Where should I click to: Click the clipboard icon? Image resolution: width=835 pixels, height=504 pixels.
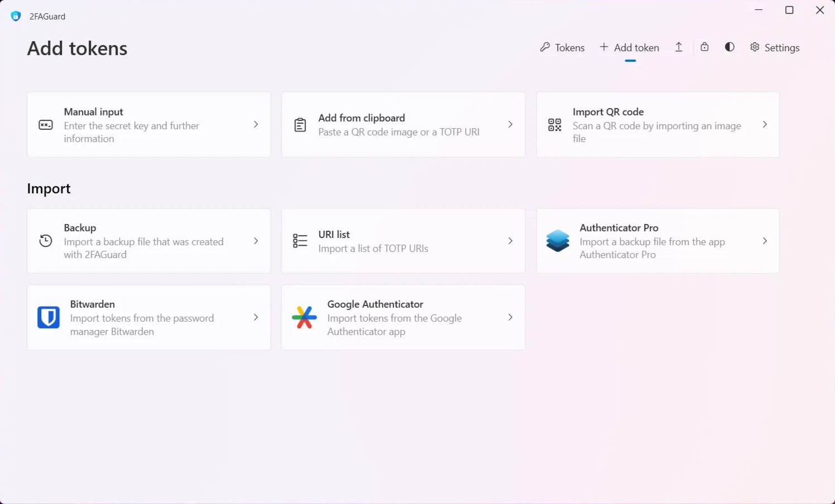click(300, 125)
